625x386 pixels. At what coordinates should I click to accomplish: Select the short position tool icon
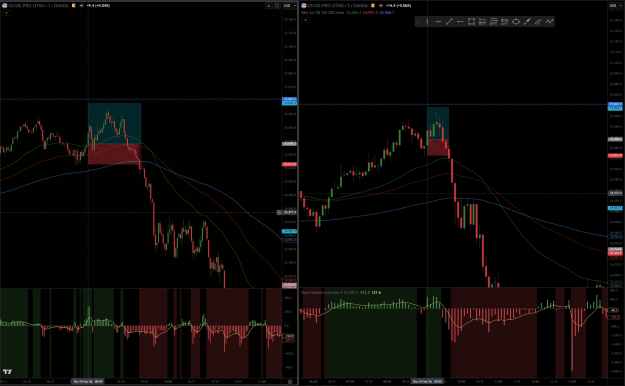(x=505, y=22)
